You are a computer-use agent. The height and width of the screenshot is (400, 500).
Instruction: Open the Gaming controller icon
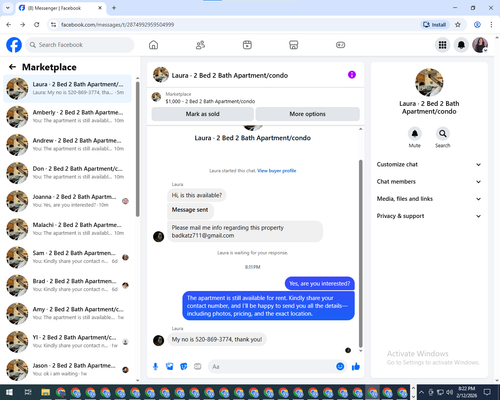340,45
